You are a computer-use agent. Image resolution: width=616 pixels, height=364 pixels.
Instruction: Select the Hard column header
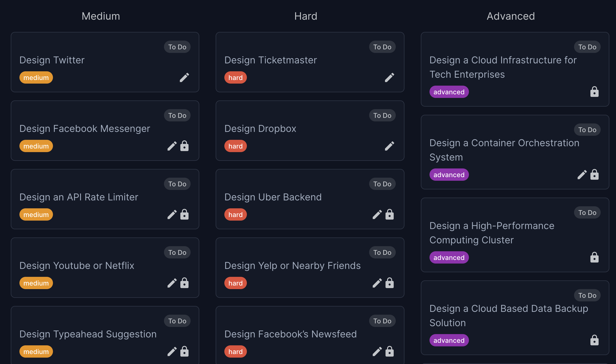[x=306, y=16]
